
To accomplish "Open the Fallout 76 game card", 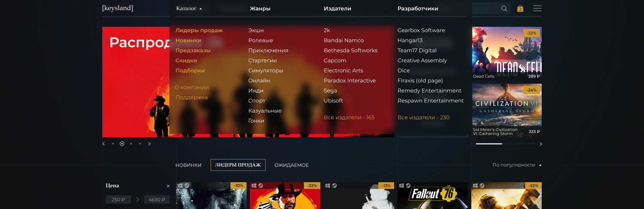I will pyautogui.click(x=433, y=196).
